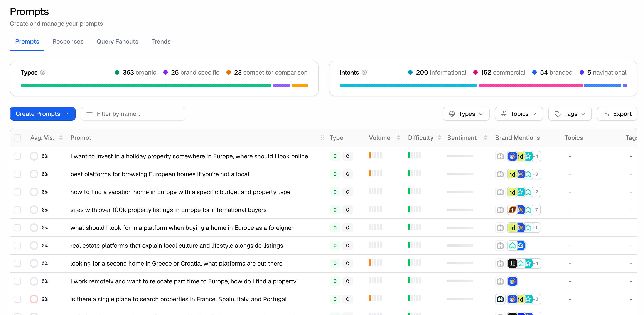The width and height of the screenshot is (644, 315).
Task: Click the orange f brand icon in 100k listings row
Action: coord(512,210)
